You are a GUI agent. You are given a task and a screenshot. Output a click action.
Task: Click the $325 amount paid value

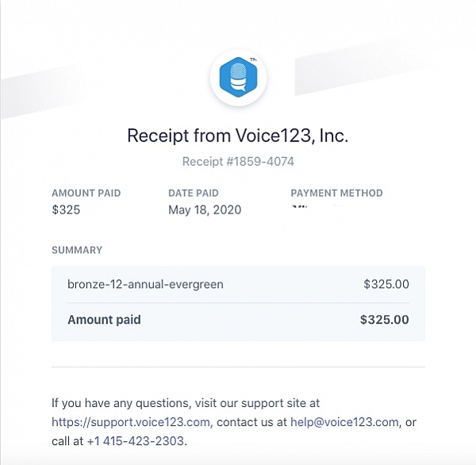coord(66,210)
